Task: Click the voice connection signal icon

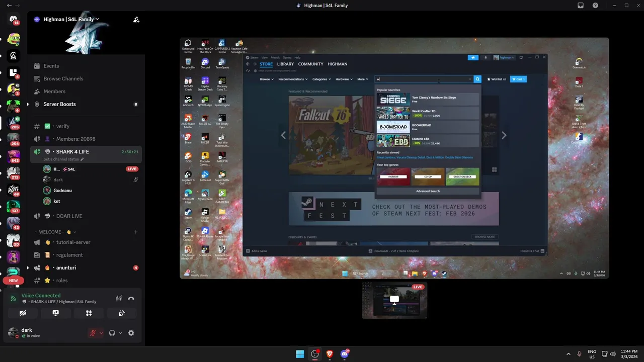Action: 14,298
